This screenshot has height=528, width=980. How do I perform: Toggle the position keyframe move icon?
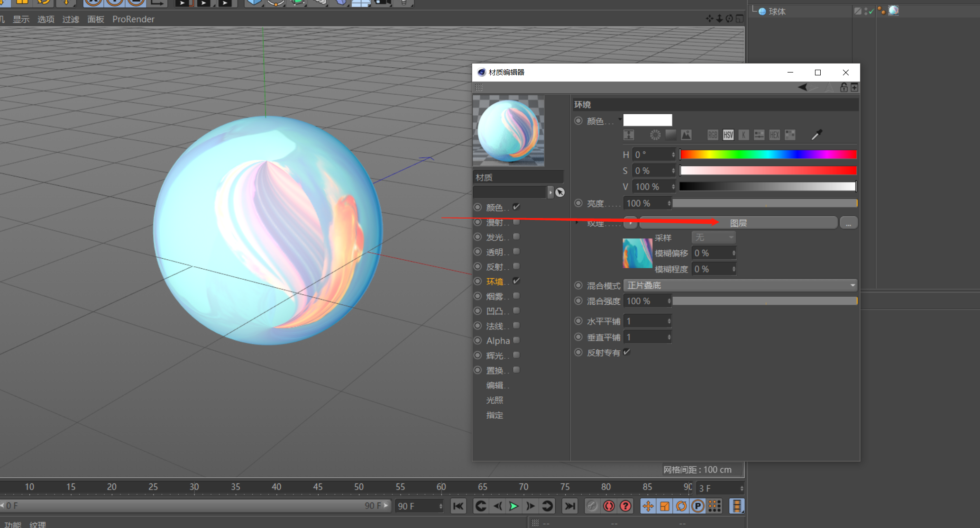pos(648,506)
